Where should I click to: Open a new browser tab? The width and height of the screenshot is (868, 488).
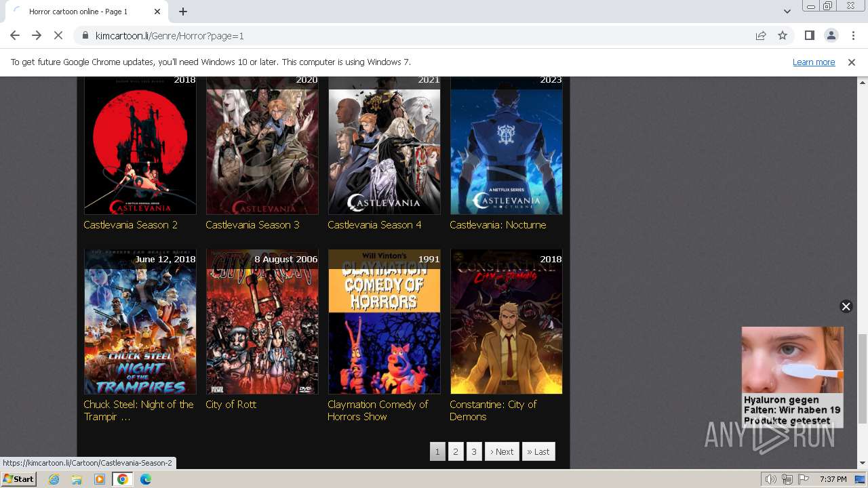(183, 12)
